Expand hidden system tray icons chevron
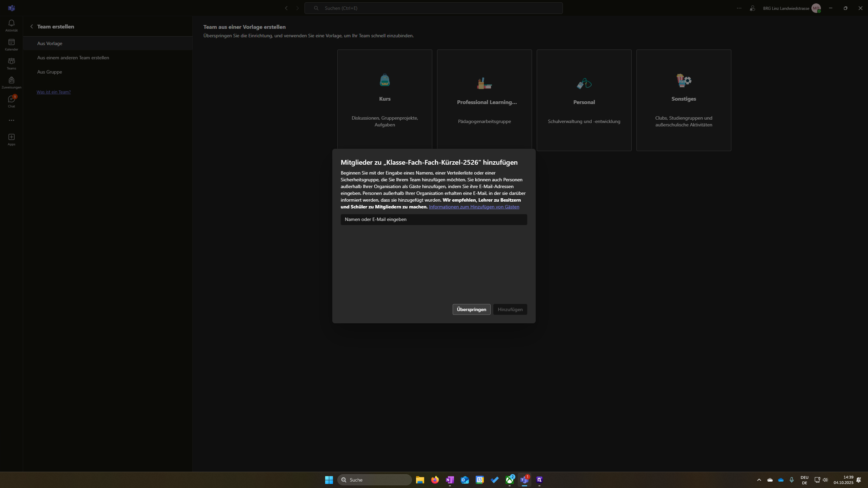The width and height of the screenshot is (868, 488). pyautogui.click(x=759, y=480)
